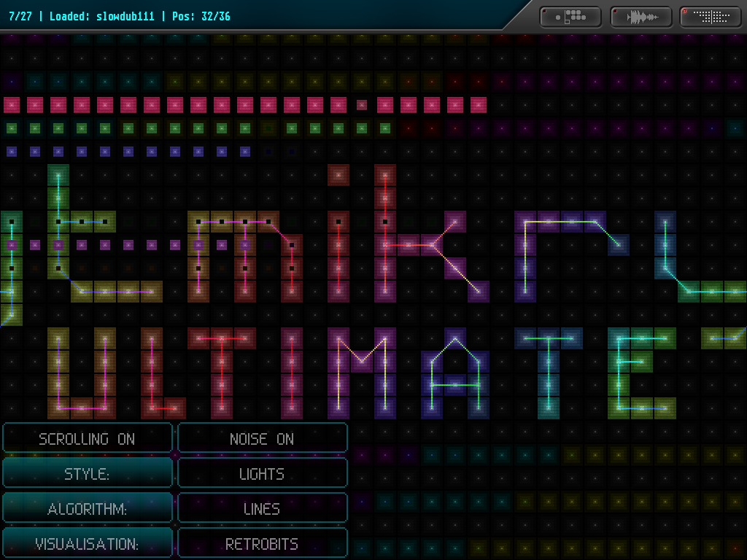
Task: Click the VISUALISATION: label button
Action: click(x=88, y=543)
